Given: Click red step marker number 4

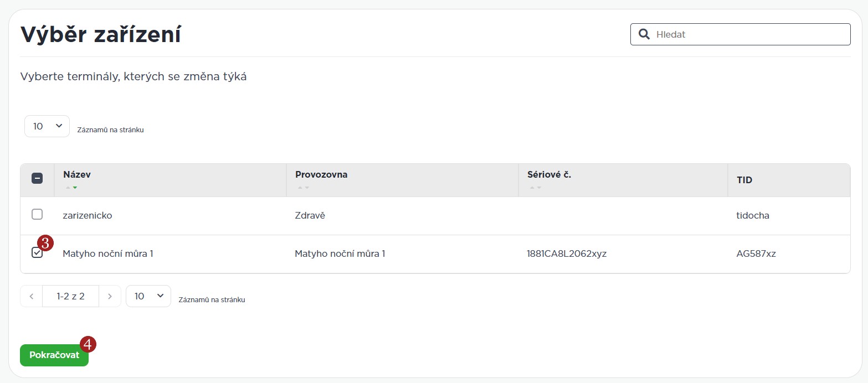Looking at the screenshot, I should click(88, 344).
